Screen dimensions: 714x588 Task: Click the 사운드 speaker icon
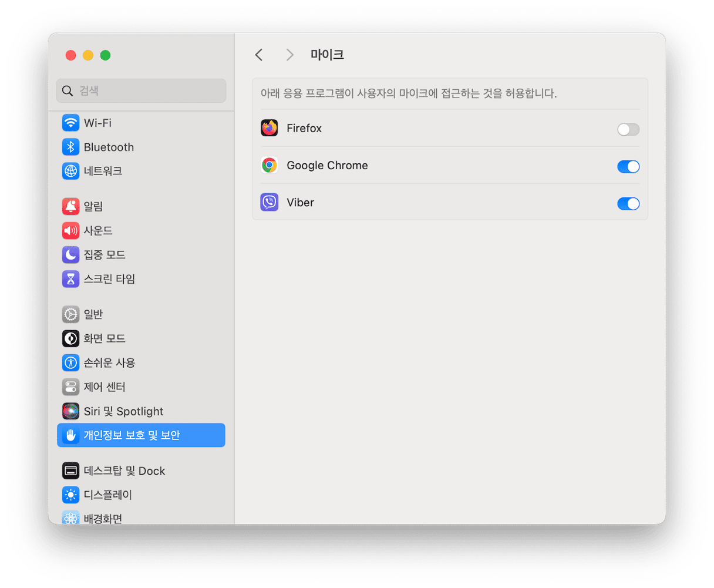point(70,231)
